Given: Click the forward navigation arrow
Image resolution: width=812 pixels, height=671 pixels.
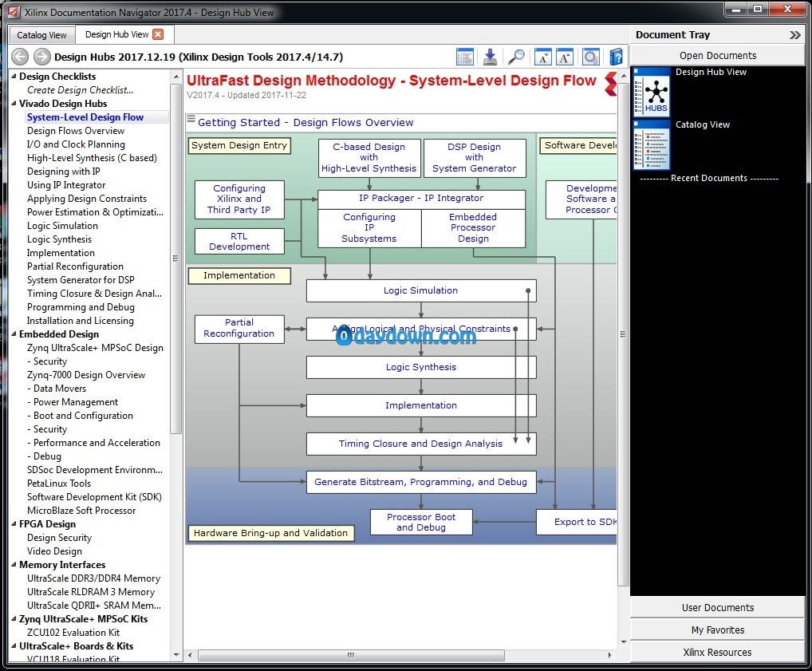Looking at the screenshot, I should pos(42,57).
